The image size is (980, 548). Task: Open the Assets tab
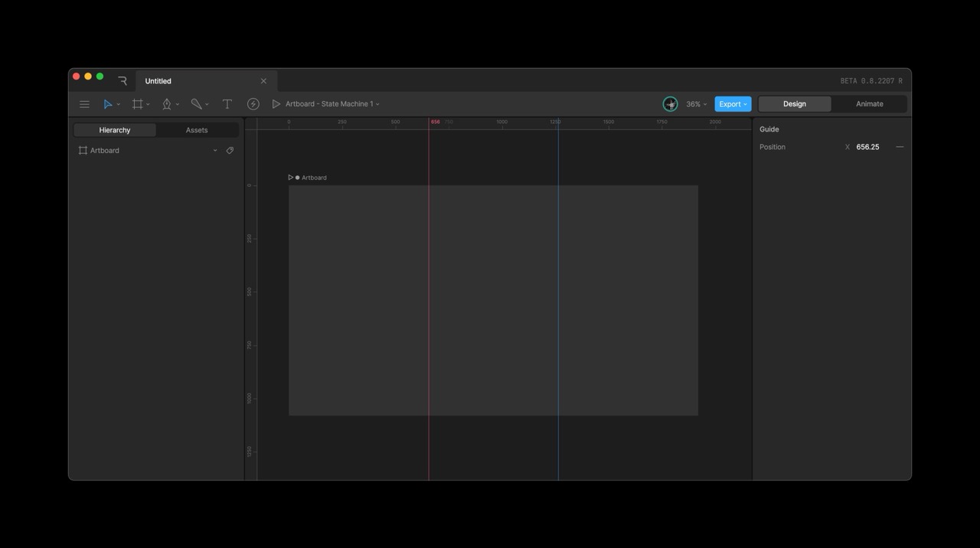(x=197, y=130)
